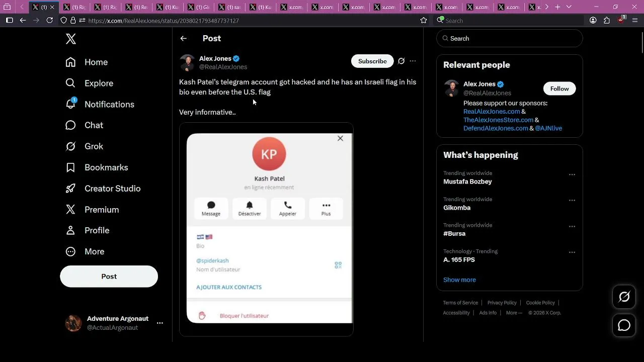Click the floating chat bubble button

(624, 325)
